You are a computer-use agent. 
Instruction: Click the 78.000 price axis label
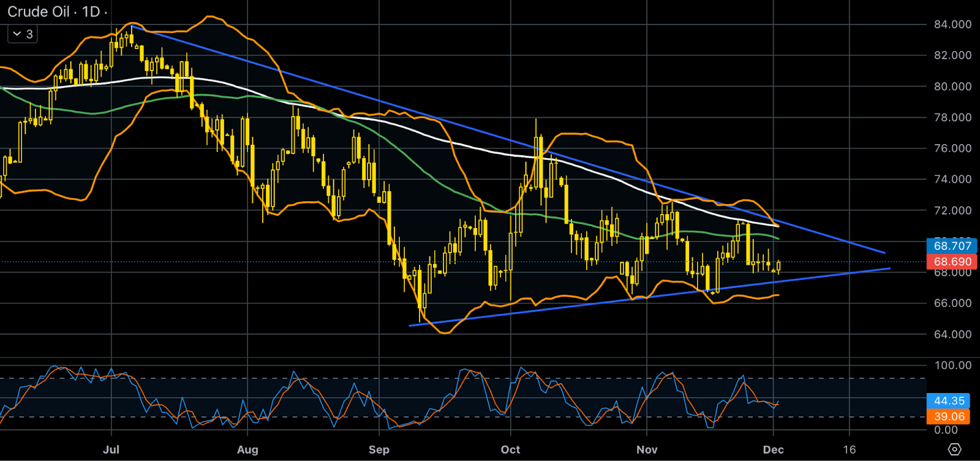pos(952,117)
